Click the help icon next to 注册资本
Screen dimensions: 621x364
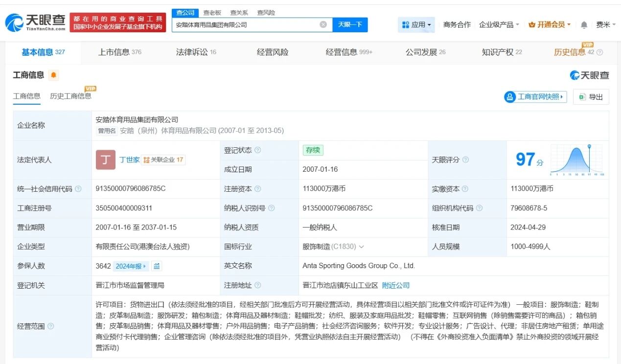pyautogui.click(x=258, y=189)
